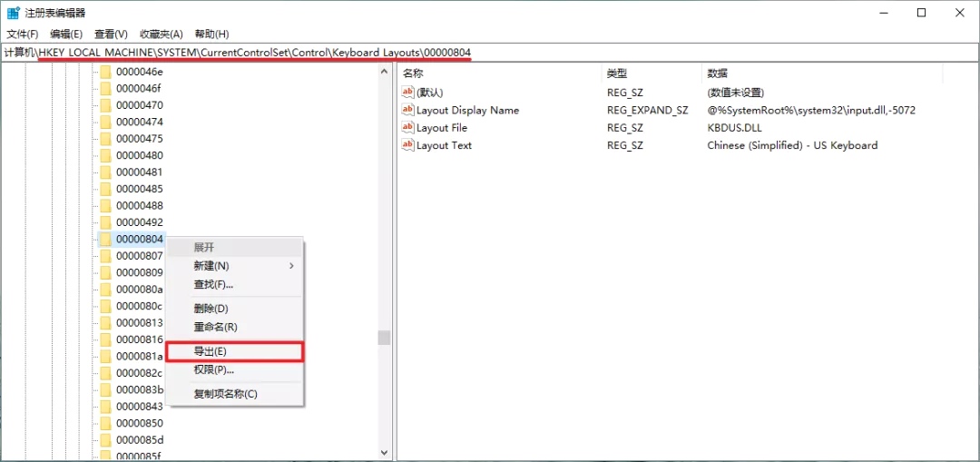The image size is (980, 462).
Task: Open the 新建(N) submenu
Action: click(x=234, y=266)
